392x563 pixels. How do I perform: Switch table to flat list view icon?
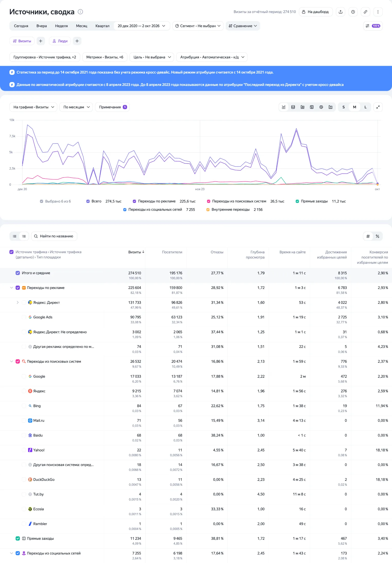[15, 236]
